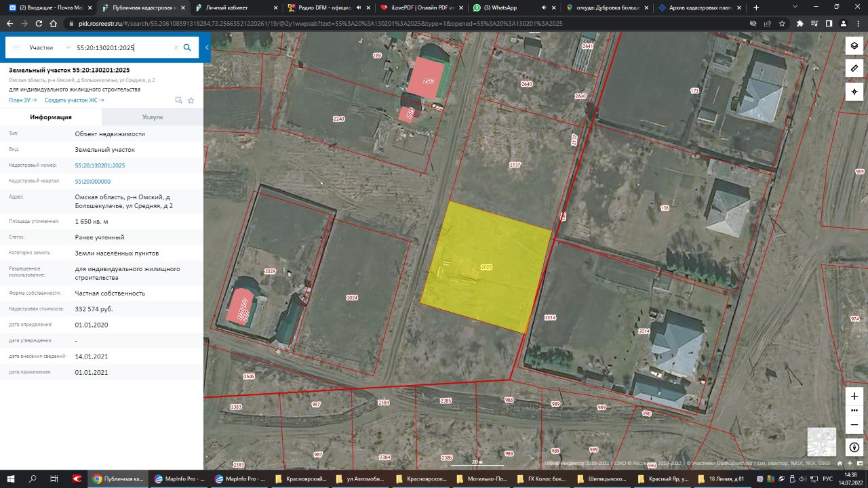Open the map layers panel

coord(854,45)
